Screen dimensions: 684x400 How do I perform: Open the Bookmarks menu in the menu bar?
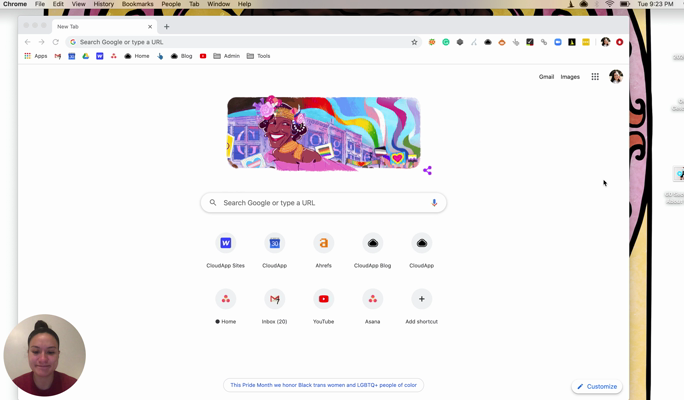[137, 4]
